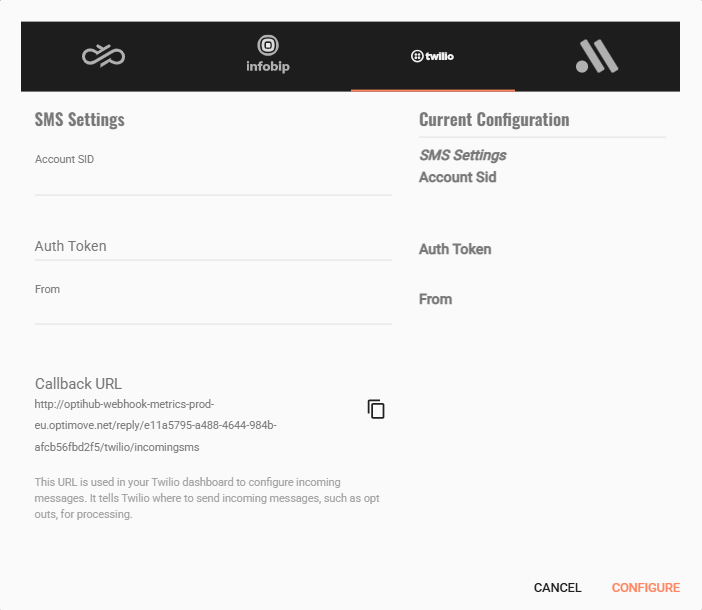702x610 pixels.
Task: Select the Sinch infinity-logo provider tab
Action: pyautogui.click(x=103, y=56)
